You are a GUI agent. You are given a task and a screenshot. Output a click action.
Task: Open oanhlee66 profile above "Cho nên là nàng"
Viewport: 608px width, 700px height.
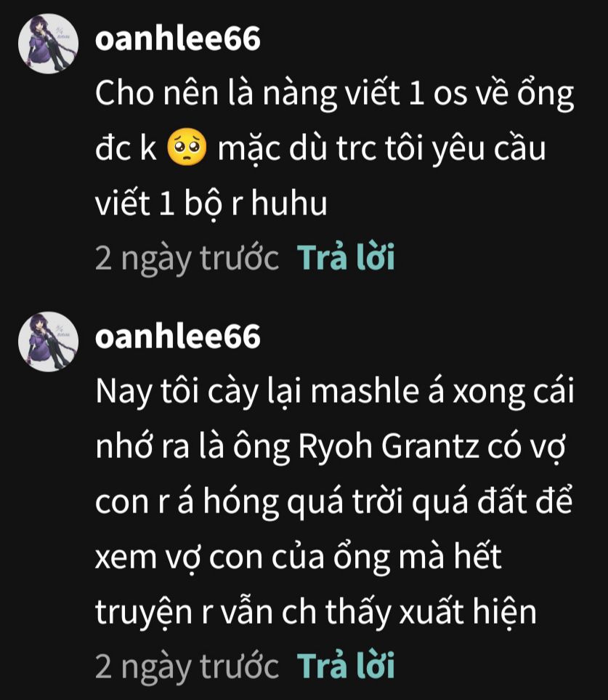tap(177, 39)
